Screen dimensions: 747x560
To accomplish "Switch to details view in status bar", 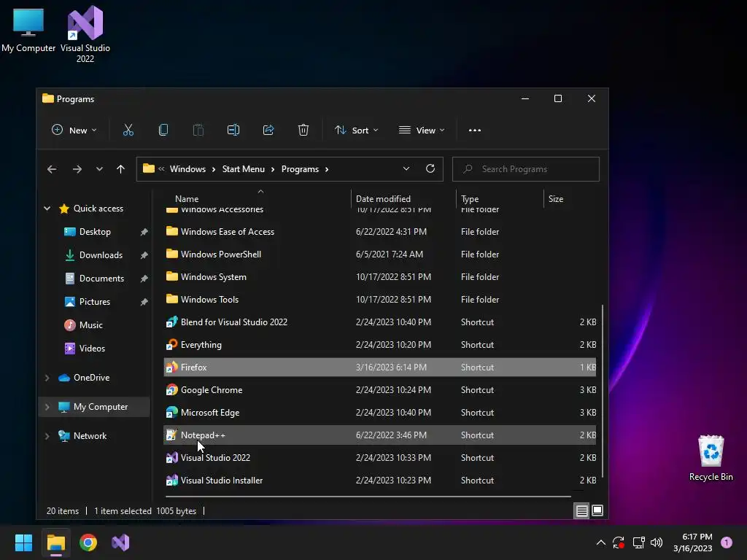I will coord(581,511).
